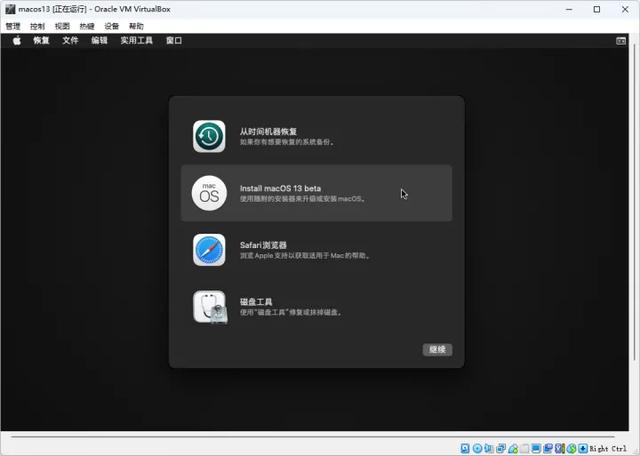
Task: Open the VirtualBox 管理 menu
Action: [13, 26]
